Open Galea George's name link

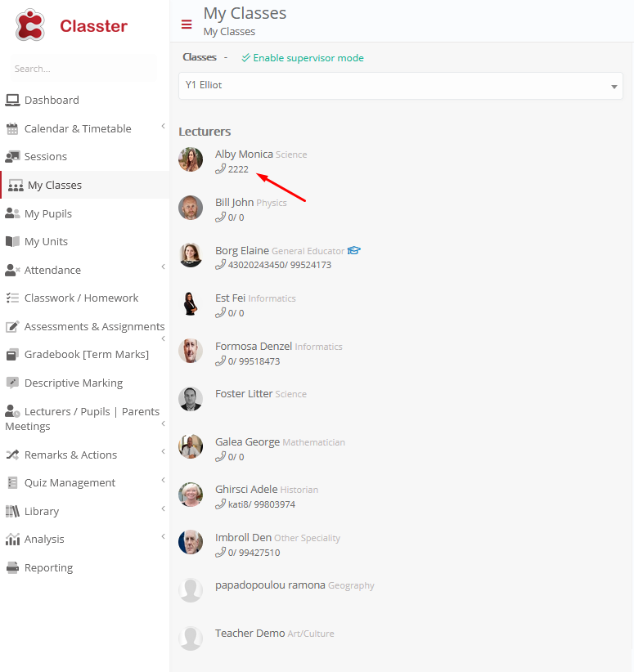coord(248,441)
